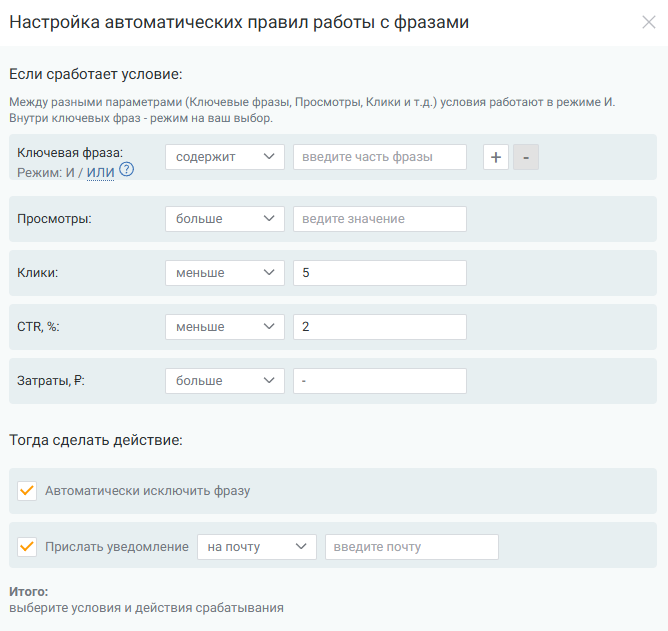Select the 'И' mode option
Image resolution: width=668 pixels, height=631 pixels.
(x=69, y=173)
